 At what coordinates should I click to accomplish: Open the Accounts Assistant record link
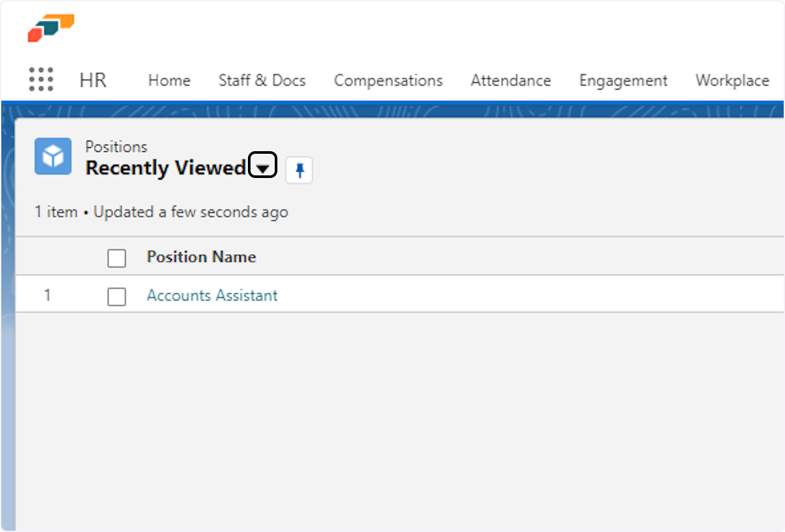pos(211,295)
